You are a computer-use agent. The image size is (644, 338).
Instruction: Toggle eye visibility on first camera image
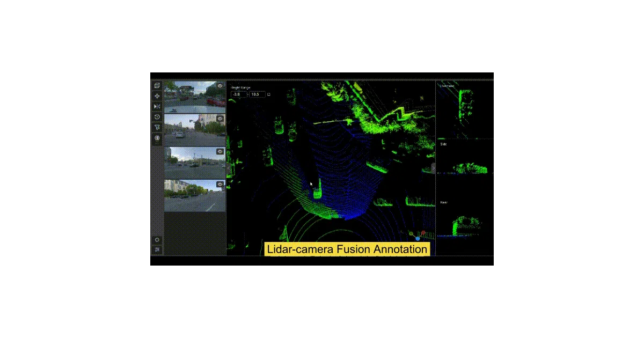coord(220,85)
